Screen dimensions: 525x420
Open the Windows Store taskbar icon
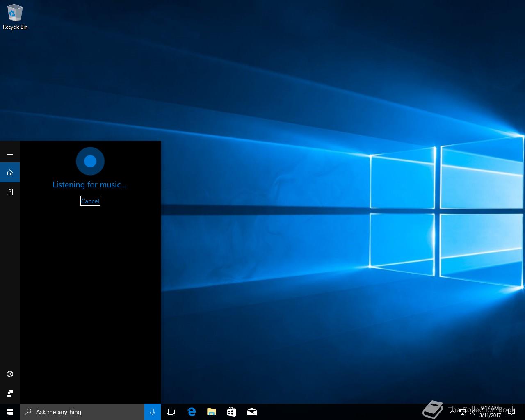(x=232, y=412)
